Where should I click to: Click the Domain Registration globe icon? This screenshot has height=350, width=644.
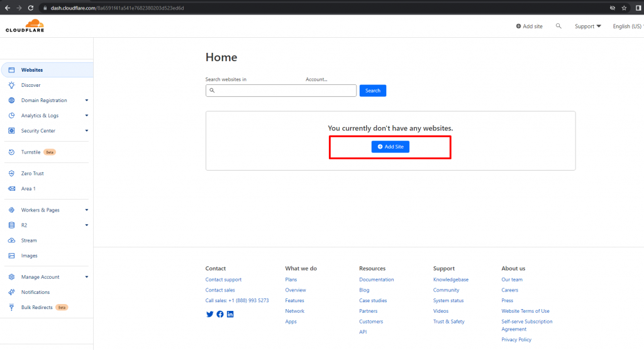click(x=11, y=100)
